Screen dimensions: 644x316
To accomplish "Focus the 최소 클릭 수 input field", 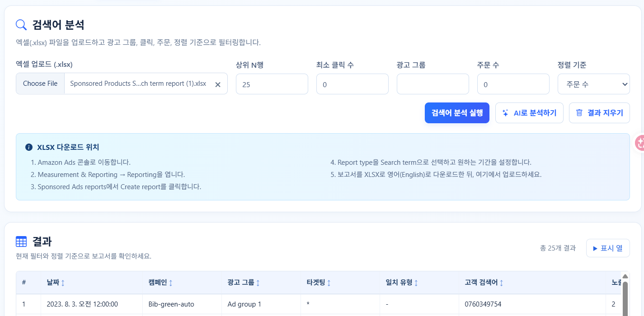I will [353, 84].
